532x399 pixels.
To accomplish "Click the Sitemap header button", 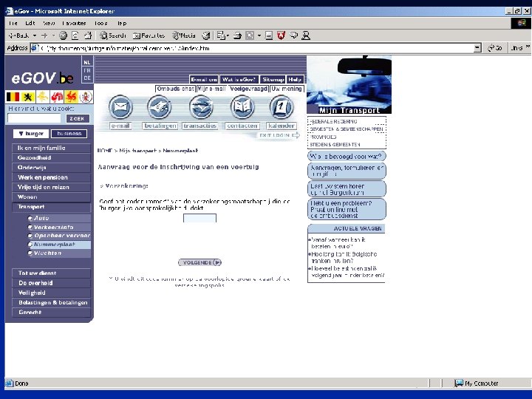I will point(273,79).
